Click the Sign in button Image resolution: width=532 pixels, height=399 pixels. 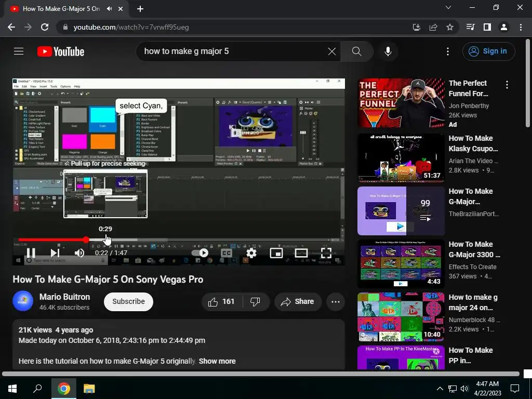488,51
